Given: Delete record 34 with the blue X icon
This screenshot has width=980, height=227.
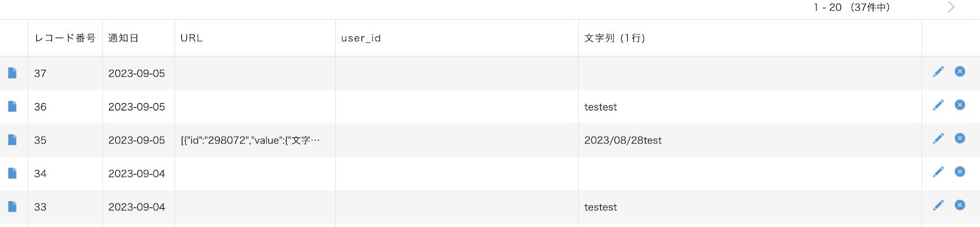Looking at the screenshot, I should 960,172.
